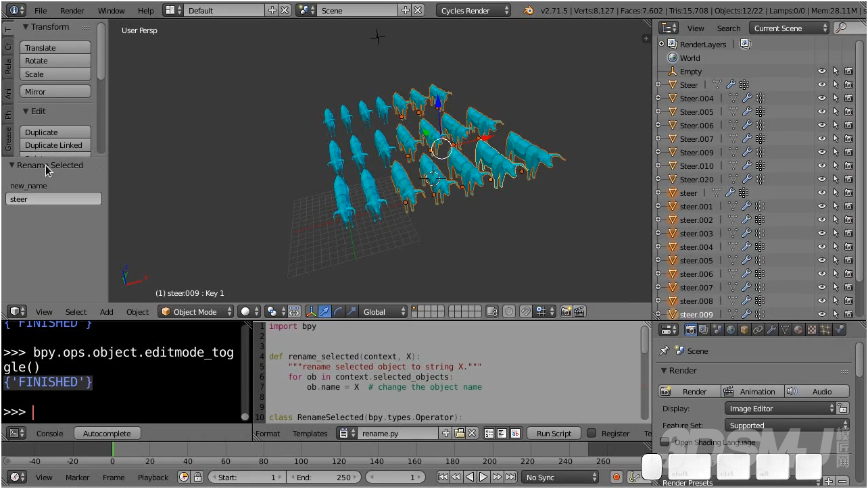Open the Render properties tab camera icon

690,330
